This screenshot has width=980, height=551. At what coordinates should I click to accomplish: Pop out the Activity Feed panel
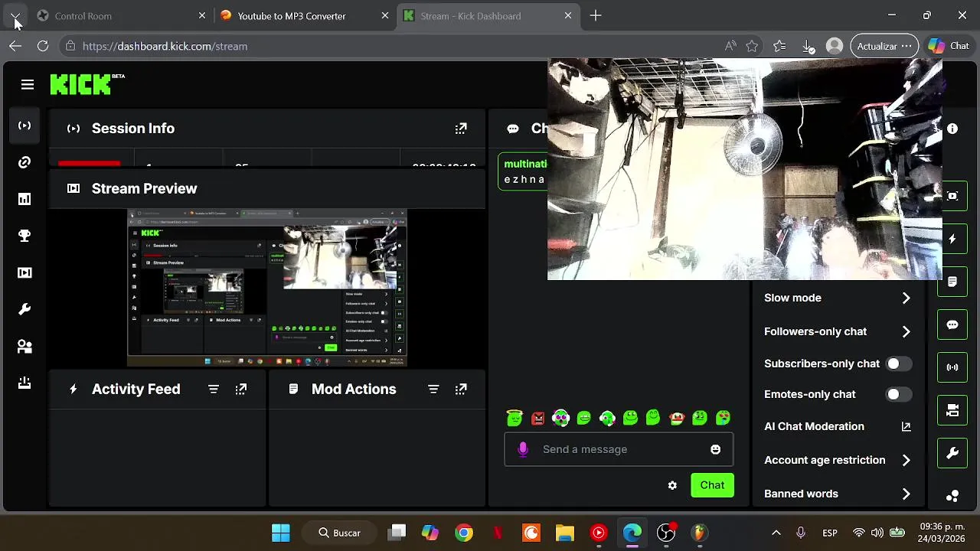tap(241, 390)
